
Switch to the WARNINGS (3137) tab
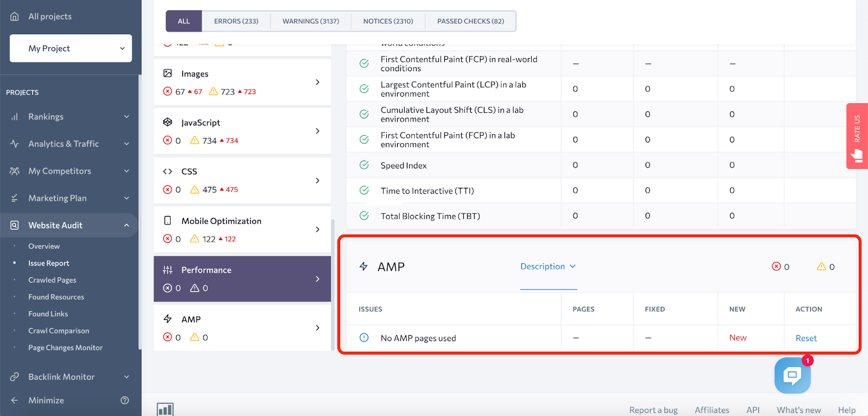pyautogui.click(x=311, y=21)
